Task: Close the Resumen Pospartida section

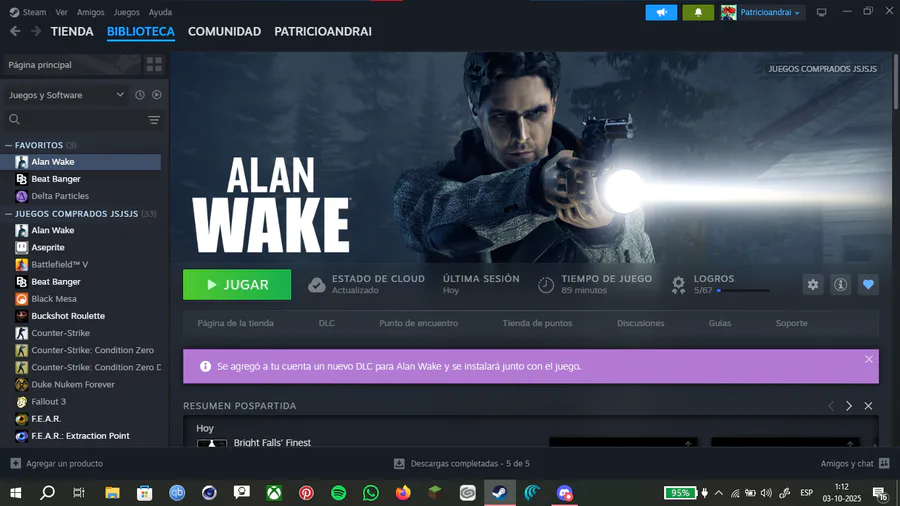Action: click(868, 406)
